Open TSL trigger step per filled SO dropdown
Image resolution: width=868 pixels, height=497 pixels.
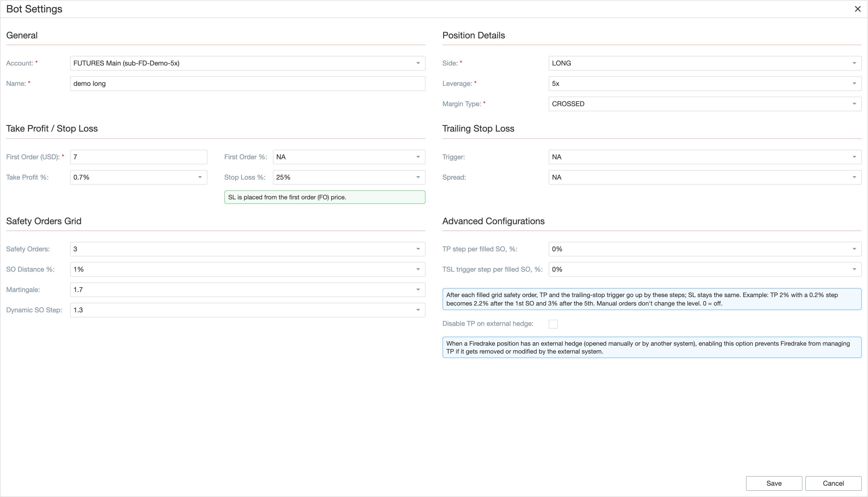coord(705,269)
